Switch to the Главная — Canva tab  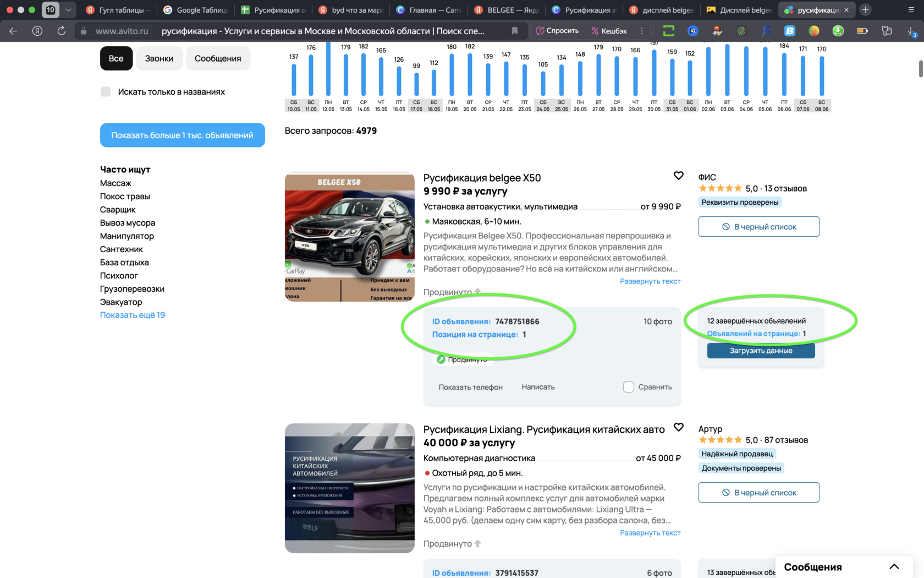428,10
